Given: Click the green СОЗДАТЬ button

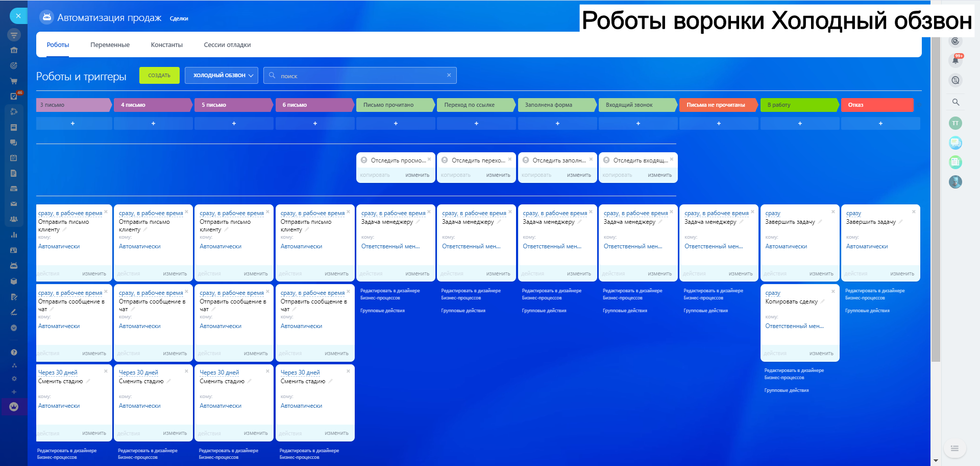Looking at the screenshot, I should pyautogui.click(x=159, y=75).
